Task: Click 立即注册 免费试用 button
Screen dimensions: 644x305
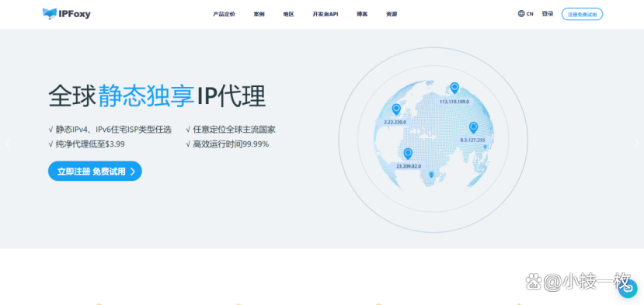Action: click(x=95, y=172)
